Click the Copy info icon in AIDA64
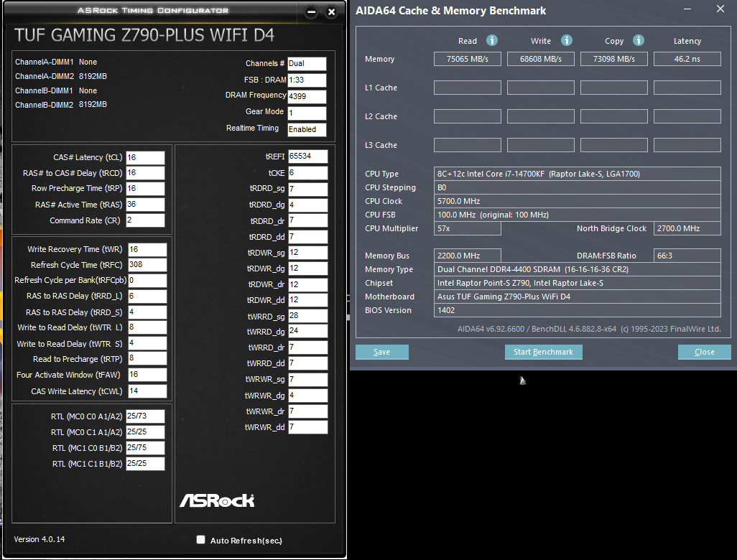737x560 pixels. [638, 40]
